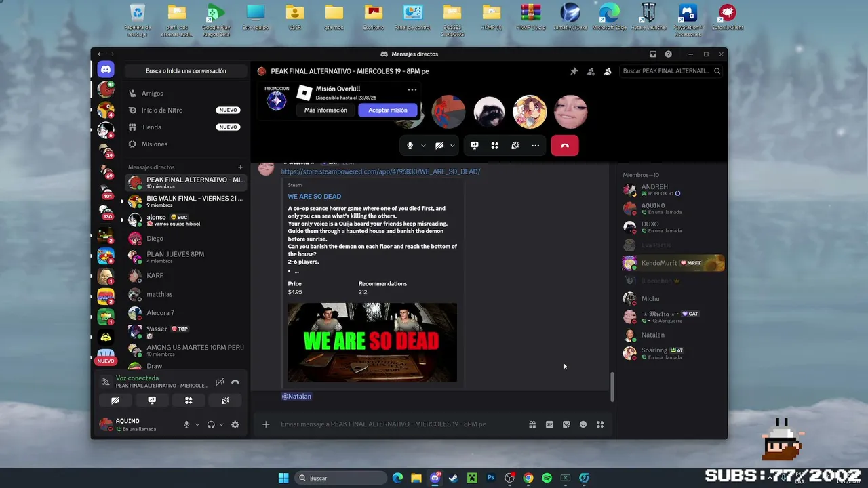Pin messages icon in chat header
868x488 pixels.
(x=574, y=71)
